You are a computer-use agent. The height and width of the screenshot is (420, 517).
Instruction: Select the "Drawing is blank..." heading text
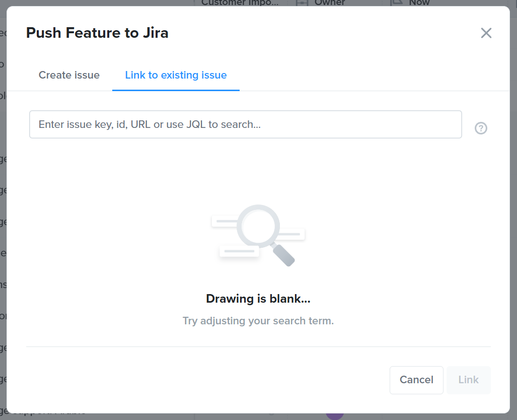point(258,299)
